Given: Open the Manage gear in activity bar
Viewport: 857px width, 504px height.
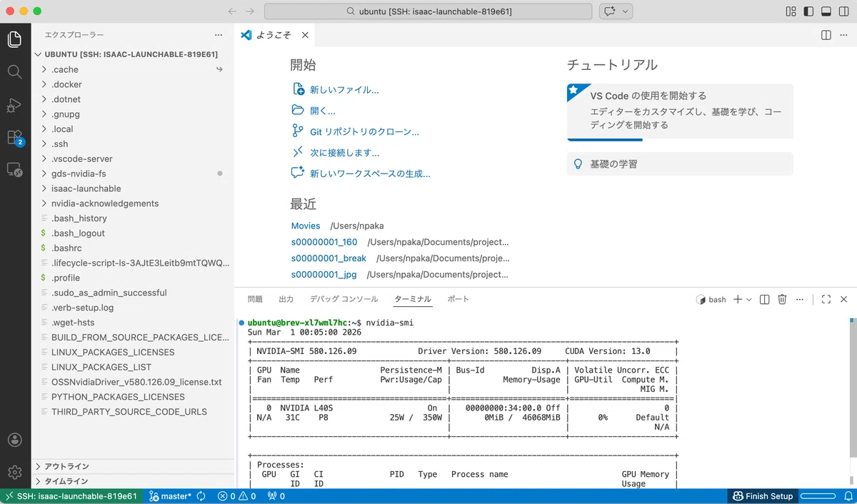Looking at the screenshot, I should click(x=15, y=472).
